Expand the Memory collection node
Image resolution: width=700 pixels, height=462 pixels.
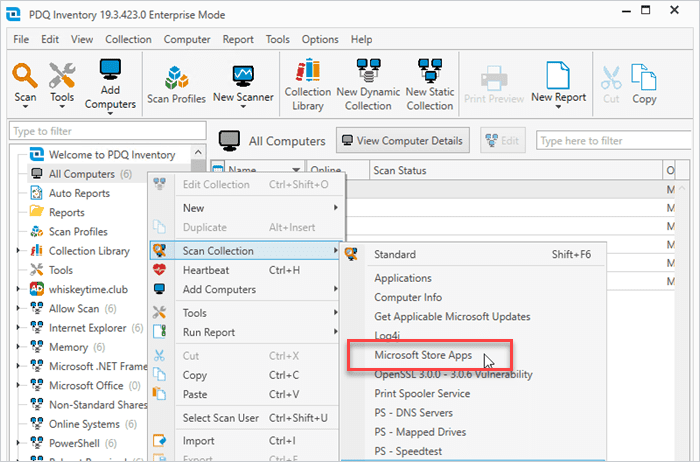point(18,346)
